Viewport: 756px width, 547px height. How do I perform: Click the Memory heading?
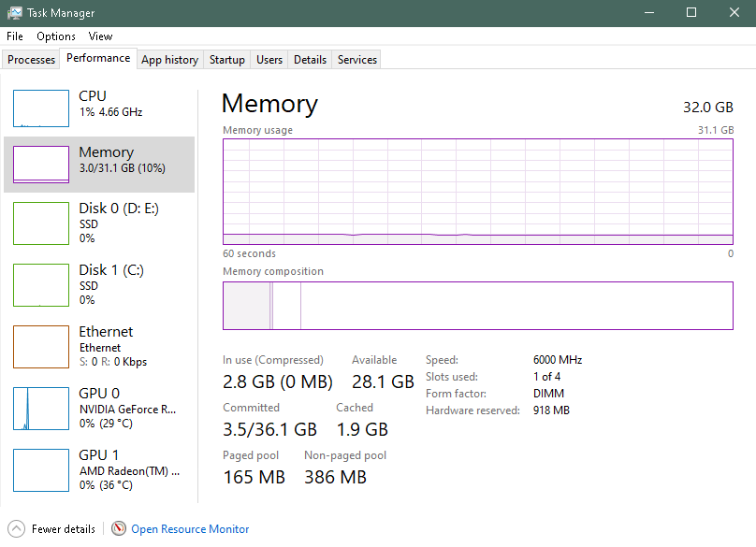pyautogui.click(x=269, y=104)
